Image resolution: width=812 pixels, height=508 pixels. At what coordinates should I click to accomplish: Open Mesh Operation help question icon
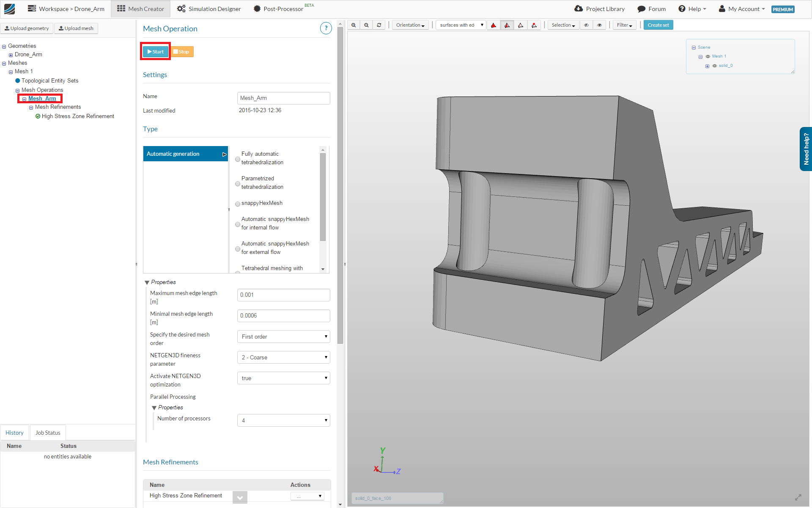click(326, 28)
